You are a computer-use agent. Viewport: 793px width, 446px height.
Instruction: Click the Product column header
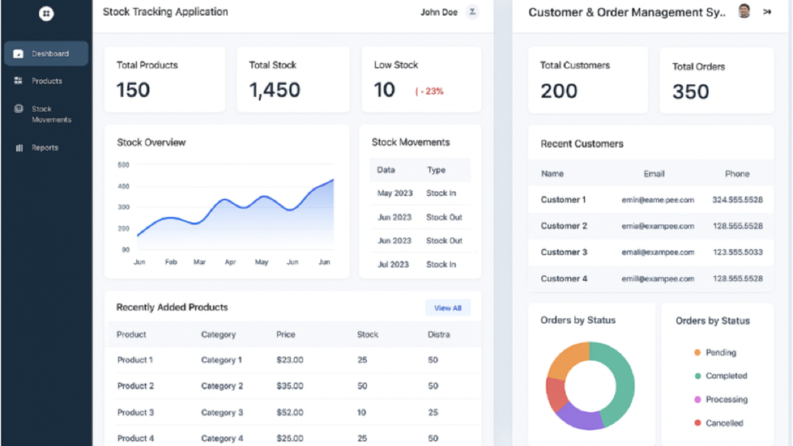[131, 334]
